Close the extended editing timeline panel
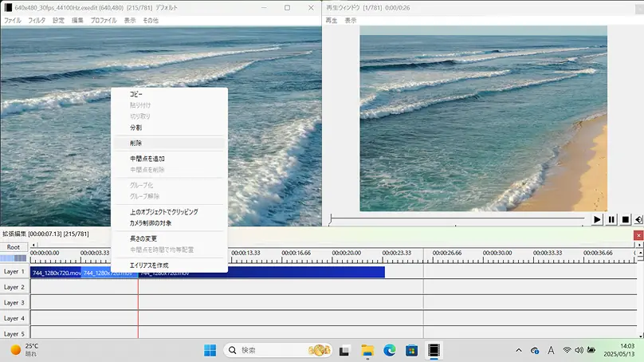This screenshot has height=362, width=644. (x=638, y=235)
